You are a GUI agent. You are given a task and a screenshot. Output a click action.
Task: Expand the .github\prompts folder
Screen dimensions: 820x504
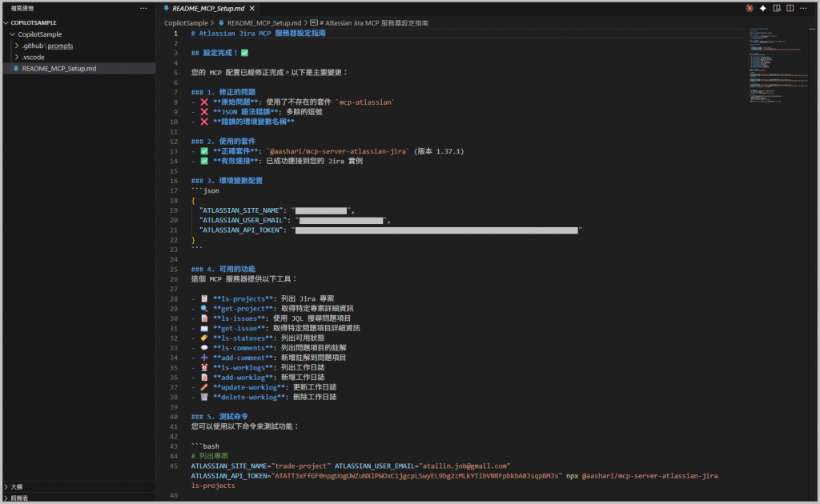[17, 46]
